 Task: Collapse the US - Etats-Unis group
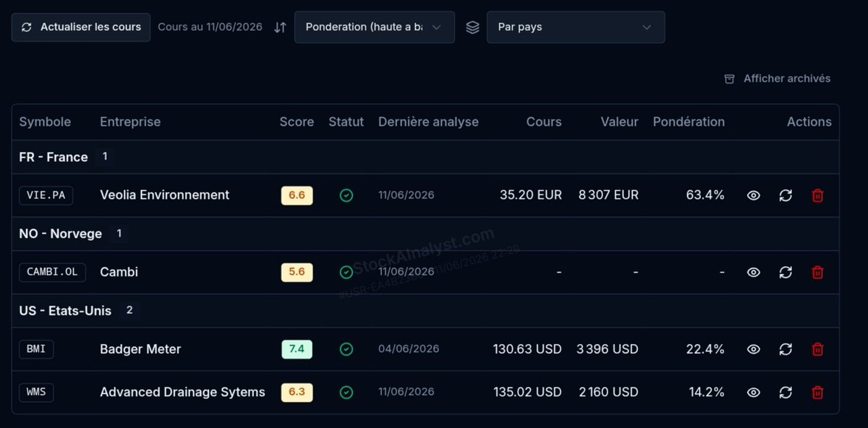[425, 310]
